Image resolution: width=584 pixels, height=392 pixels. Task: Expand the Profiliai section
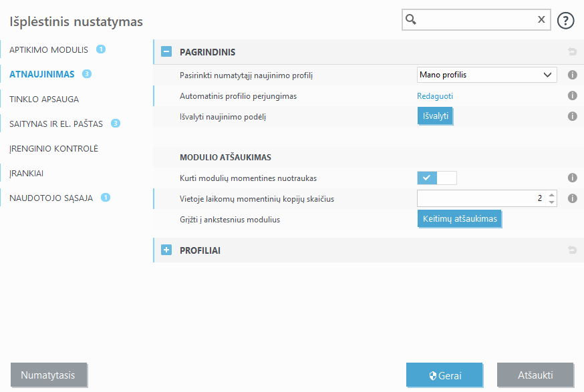point(166,250)
